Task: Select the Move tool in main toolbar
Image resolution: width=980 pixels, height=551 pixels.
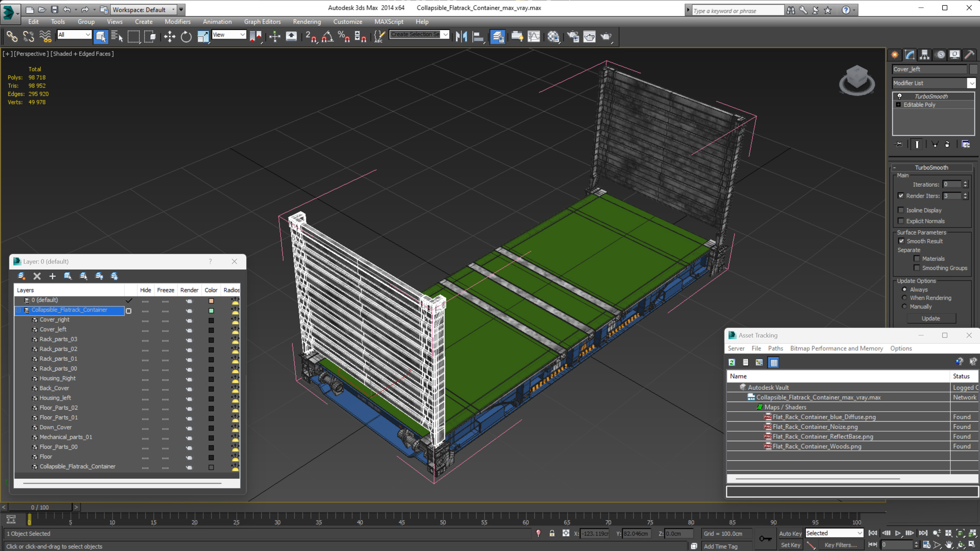Action: [170, 36]
